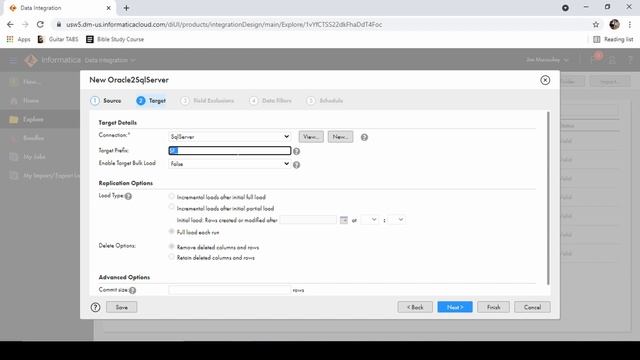Open help for Connection field
Viewport: 640px width, 360px height.
click(x=364, y=138)
